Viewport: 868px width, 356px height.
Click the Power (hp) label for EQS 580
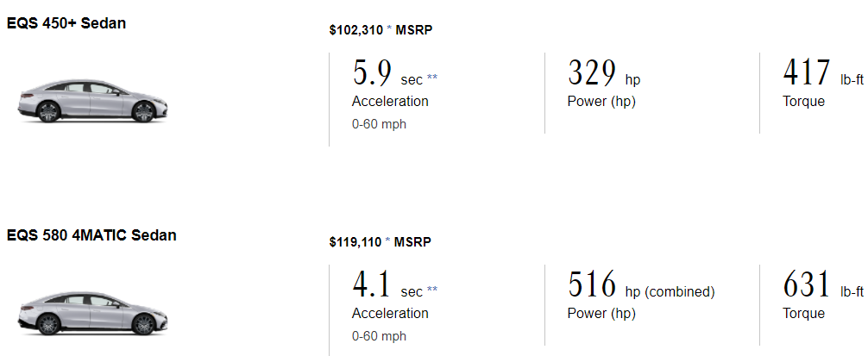click(601, 314)
